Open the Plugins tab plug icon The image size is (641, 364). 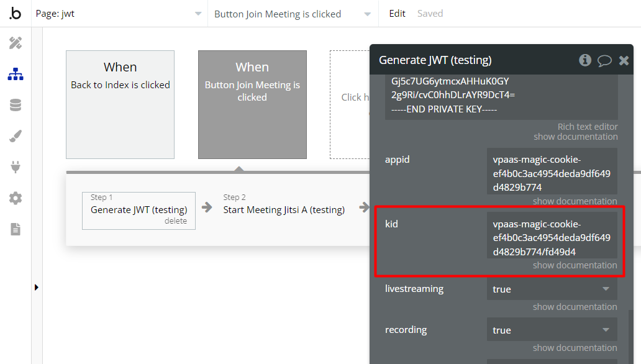(x=16, y=167)
